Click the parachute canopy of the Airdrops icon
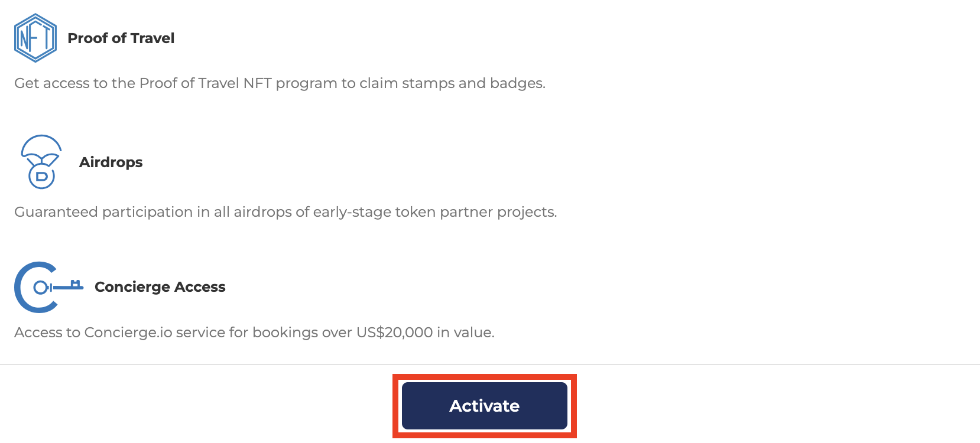This screenshot has height=443, width=980. [41, 145]
